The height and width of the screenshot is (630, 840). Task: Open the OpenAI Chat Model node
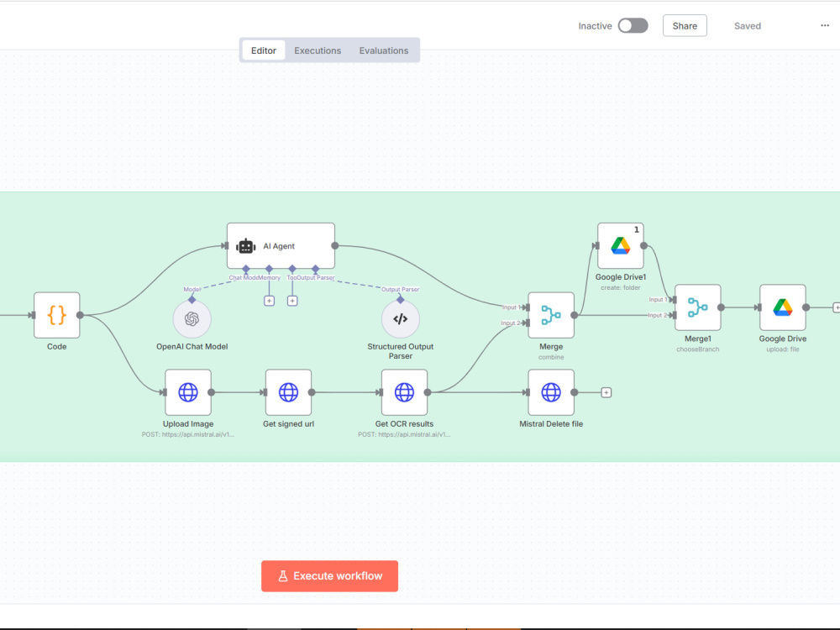(192, 319)
